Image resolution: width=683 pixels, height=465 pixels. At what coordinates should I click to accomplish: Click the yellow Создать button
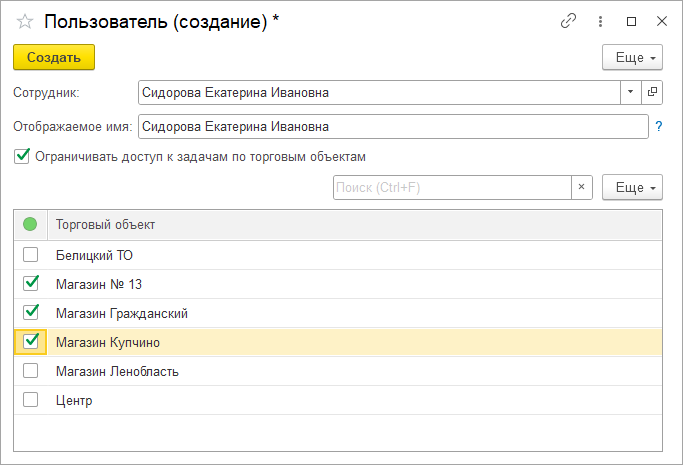[54, 57]
